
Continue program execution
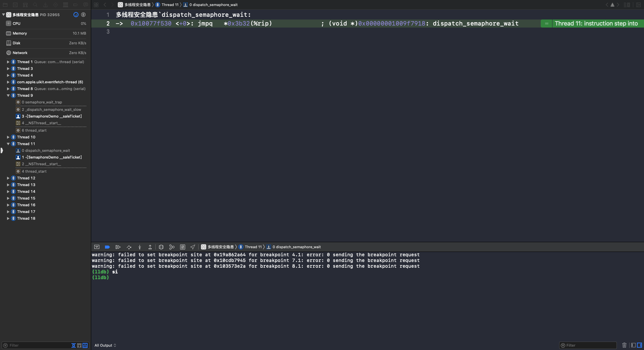(x=118, y=247)
